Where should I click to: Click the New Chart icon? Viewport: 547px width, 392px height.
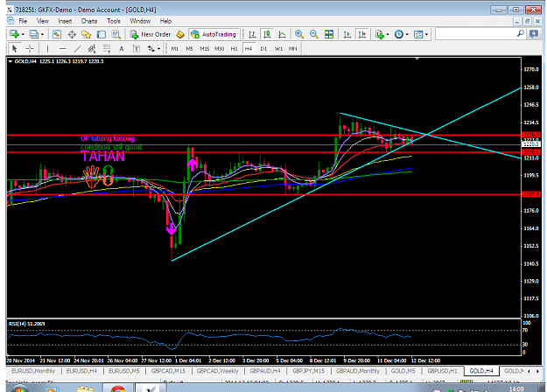[14, 34]
